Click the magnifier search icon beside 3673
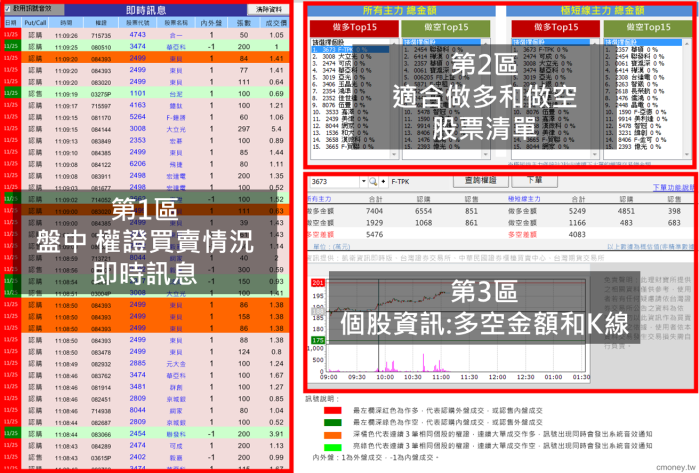The width and height of the screenshot is (699, 473). 373,181
